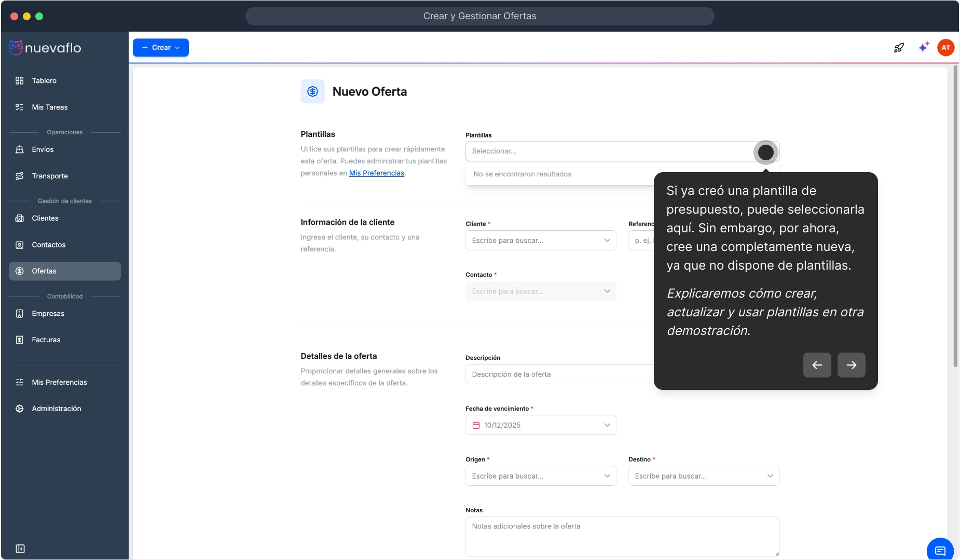
Task: Open the AT user avatar menu
Action: click(945, 48)
